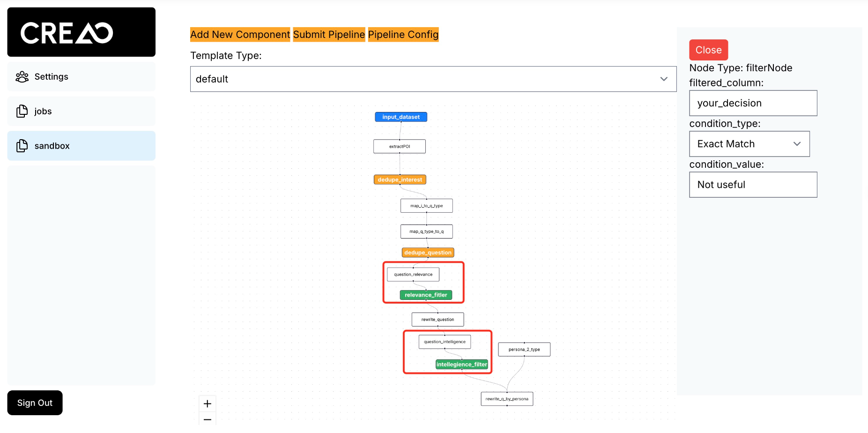
Task: Open the Settings menu item
Action: click(x=82, y=77)
